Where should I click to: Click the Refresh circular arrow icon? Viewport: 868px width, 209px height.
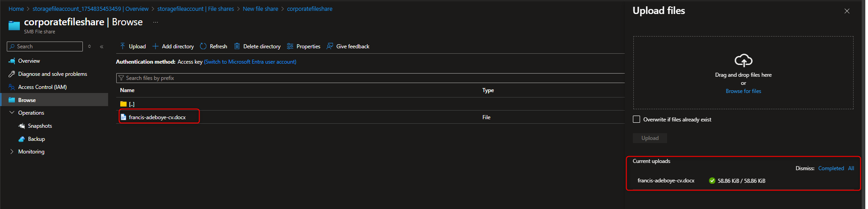(203, 46)
